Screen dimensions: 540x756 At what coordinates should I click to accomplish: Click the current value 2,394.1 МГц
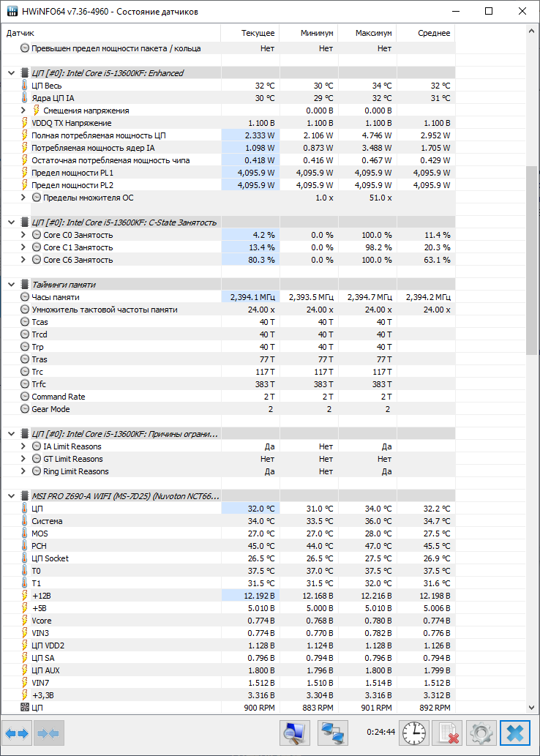pyautogui.click(x=252, y=297)
